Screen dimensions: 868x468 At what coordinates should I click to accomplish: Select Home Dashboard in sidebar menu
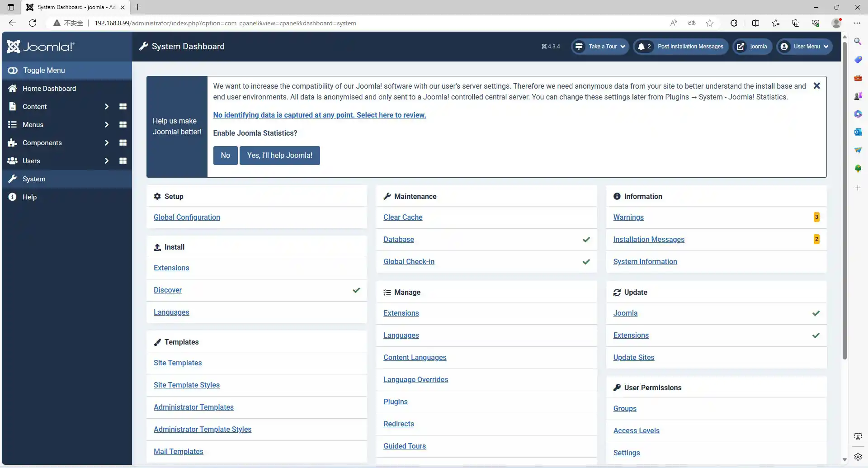click(49, 89)
